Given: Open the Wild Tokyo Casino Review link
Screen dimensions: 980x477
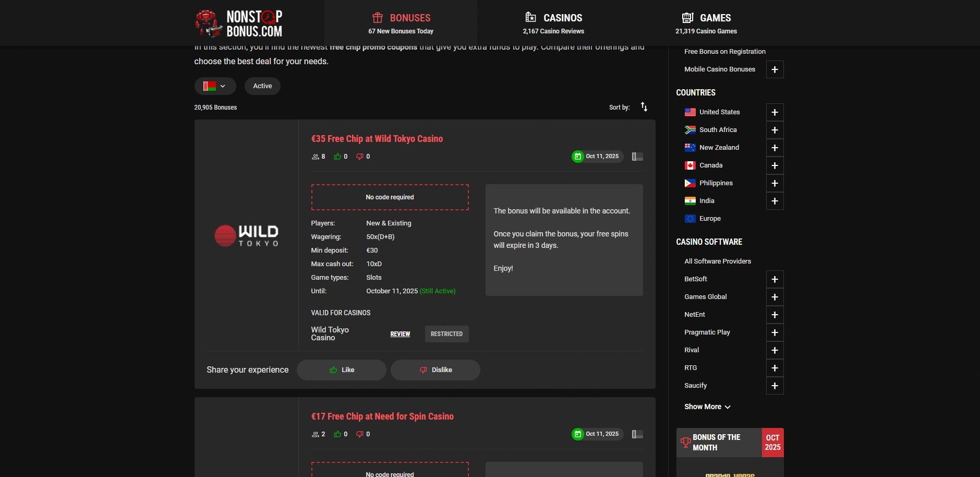Looking at the screenshot, I should click(x=400, y=334).
